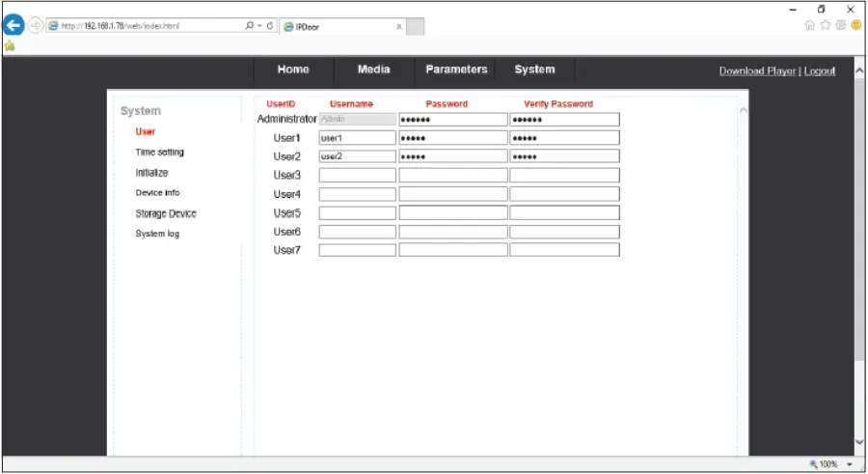Open the Parameters menu
Viewport: 868px width, 474px height.
click(456, 70)
